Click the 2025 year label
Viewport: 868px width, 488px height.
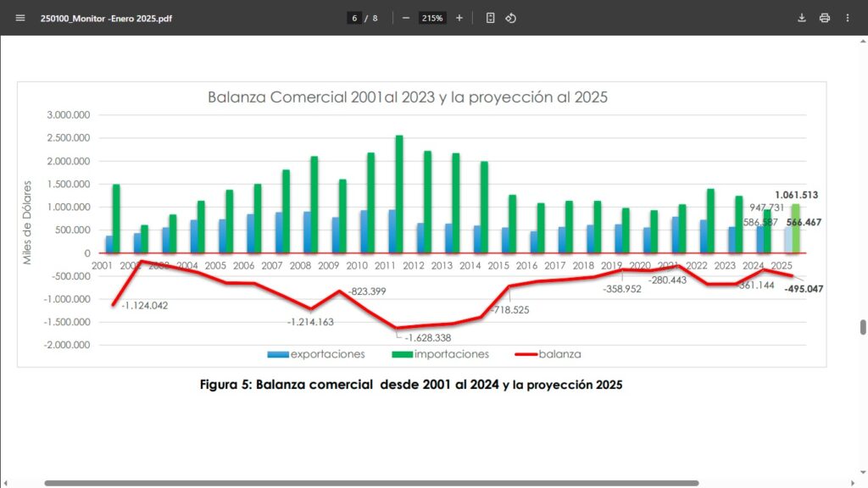(782, 265)
